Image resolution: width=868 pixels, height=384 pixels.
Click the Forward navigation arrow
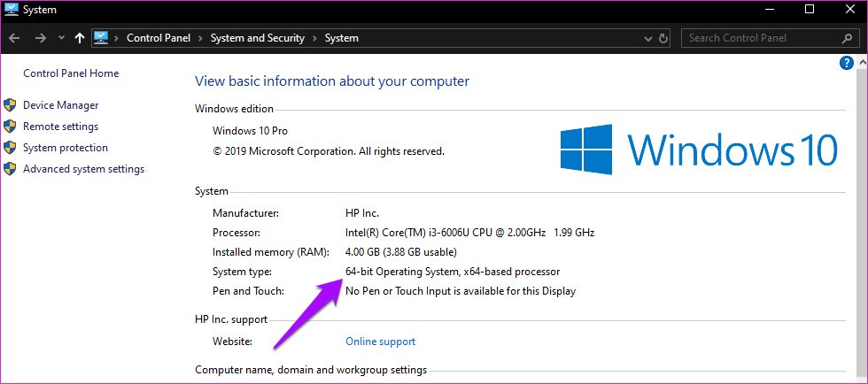point(41,38)
